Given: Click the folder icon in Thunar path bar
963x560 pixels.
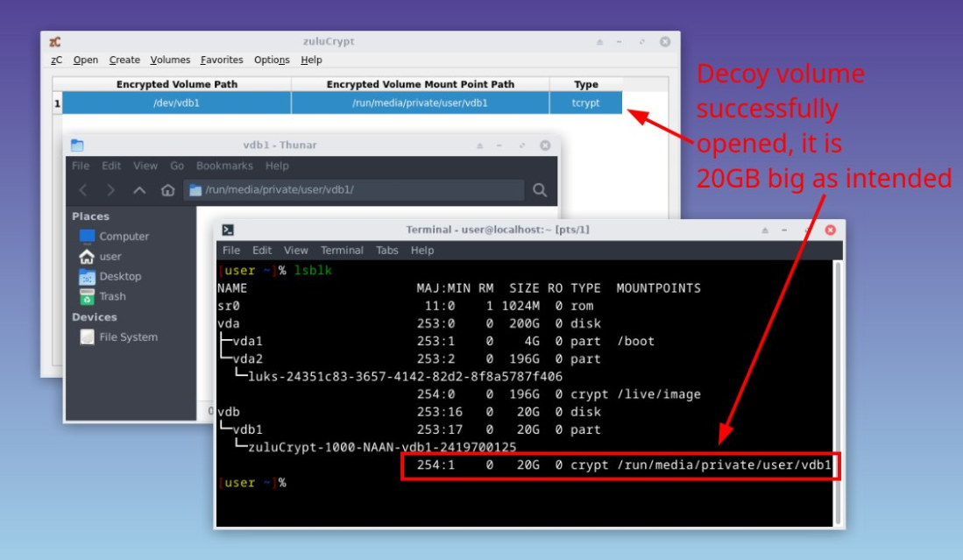Looking at the screenshot, I should [x=195, y=190].
